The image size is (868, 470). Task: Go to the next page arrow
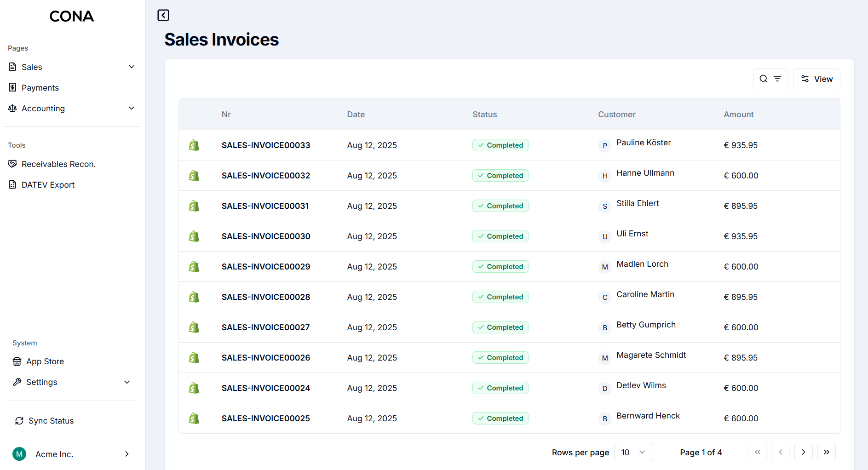803,452
